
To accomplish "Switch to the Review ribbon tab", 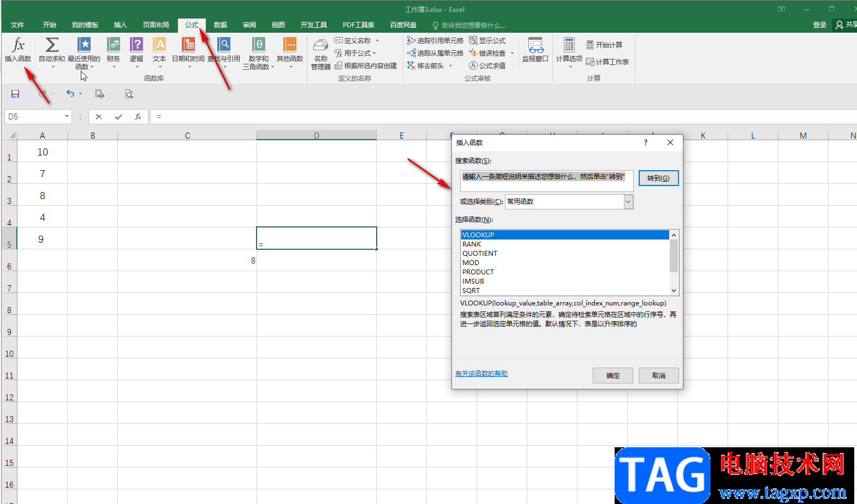I will (249, 25).
